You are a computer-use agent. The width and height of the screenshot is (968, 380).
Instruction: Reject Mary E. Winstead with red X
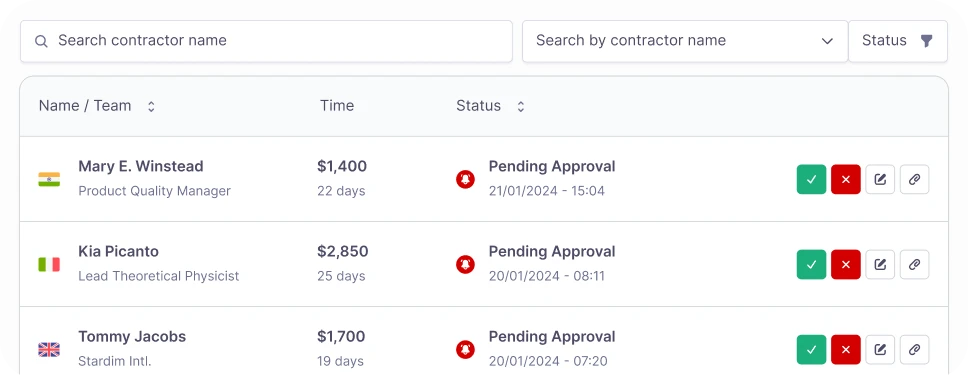[846, 180]
